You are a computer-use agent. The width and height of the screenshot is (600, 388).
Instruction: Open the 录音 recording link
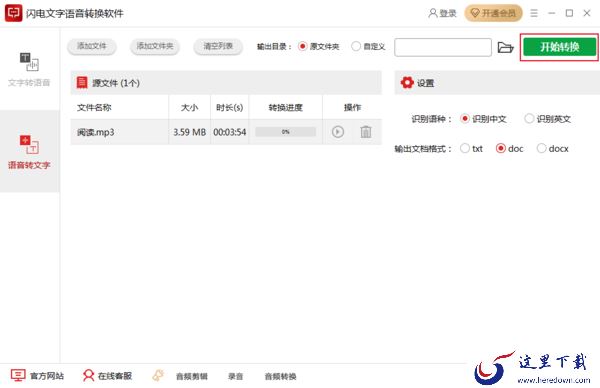pyautogui.click(x=236, y=377)
